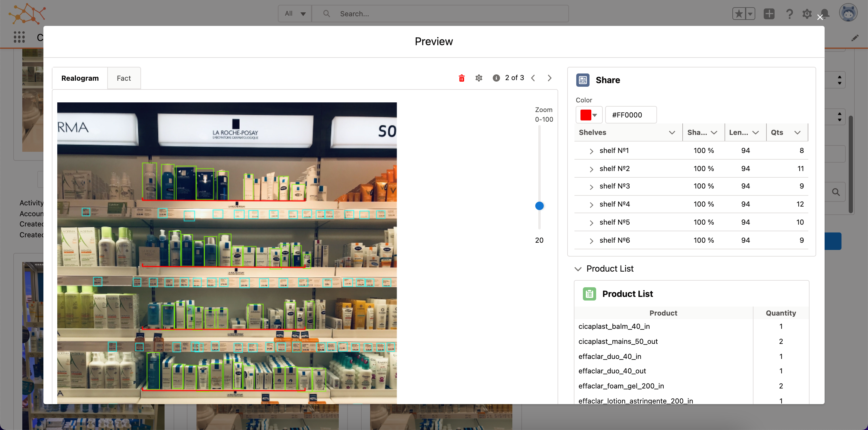Select the Realogram tab
Screen dimensions: 868x430
(x=80, y=78)
